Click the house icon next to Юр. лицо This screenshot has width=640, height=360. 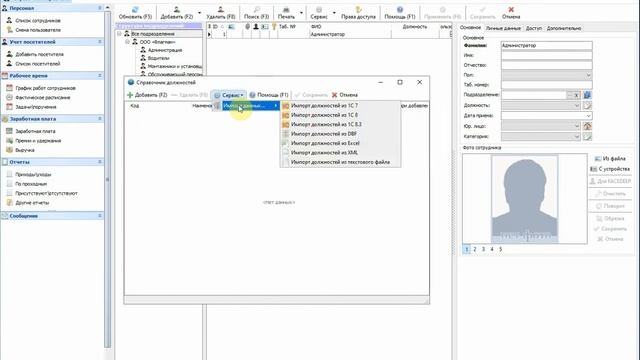click(x=587, y=126)
